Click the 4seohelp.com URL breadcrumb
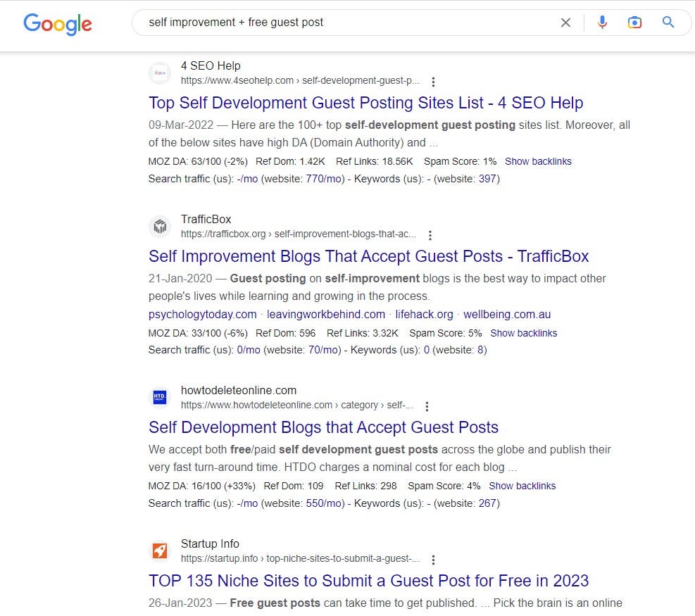 (300, 80)
